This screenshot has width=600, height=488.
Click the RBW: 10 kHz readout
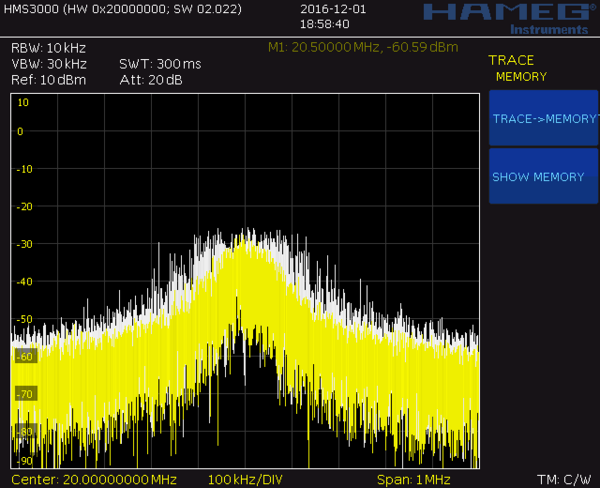pyautogui.click(x=48, y=48)
